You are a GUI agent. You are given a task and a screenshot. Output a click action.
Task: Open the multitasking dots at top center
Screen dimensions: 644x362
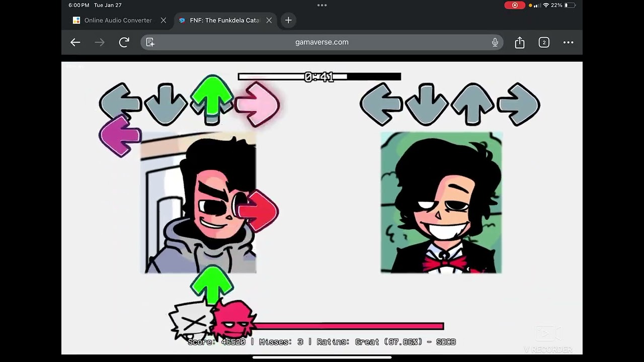point(322,5)
